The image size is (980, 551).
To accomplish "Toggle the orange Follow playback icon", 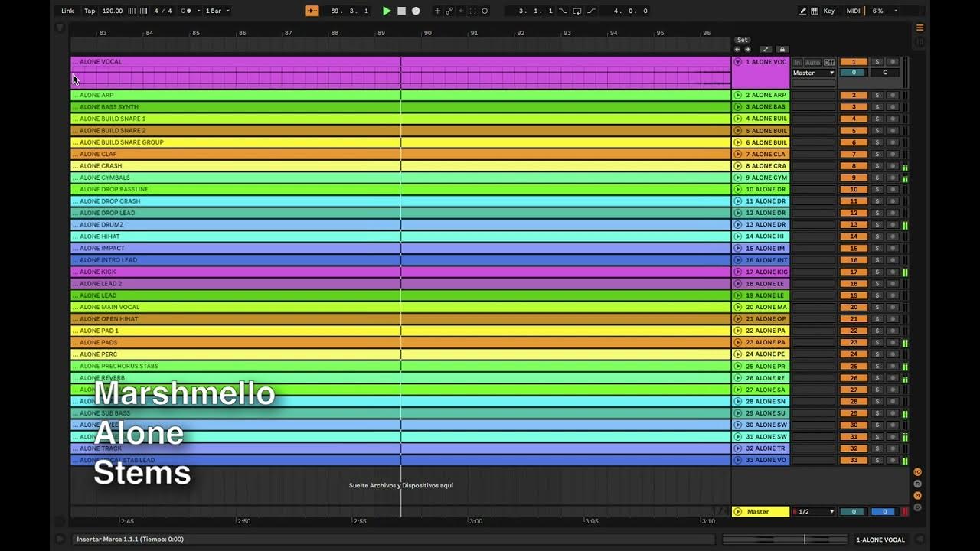I will click(312, 11).
